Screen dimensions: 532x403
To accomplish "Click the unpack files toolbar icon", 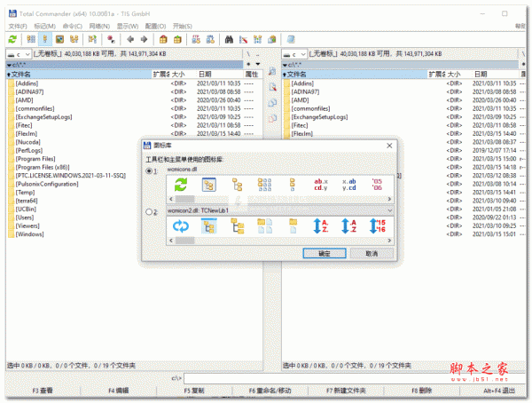I will point(177,39).
